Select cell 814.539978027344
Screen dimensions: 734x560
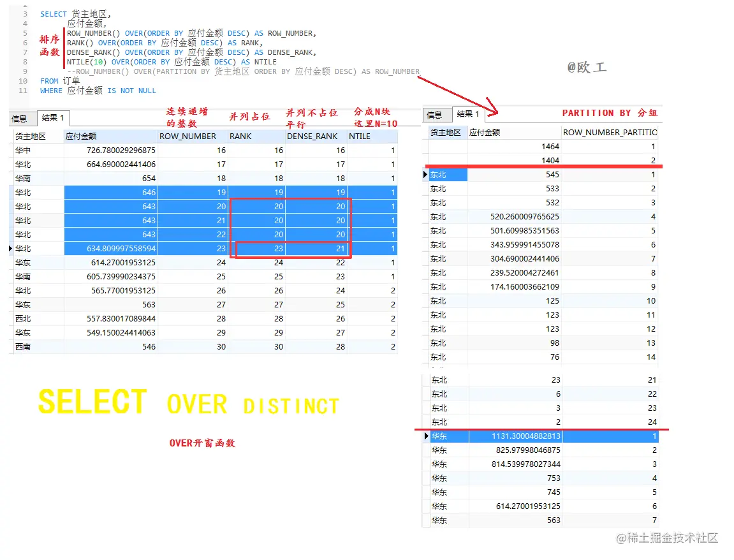point(515,464)
